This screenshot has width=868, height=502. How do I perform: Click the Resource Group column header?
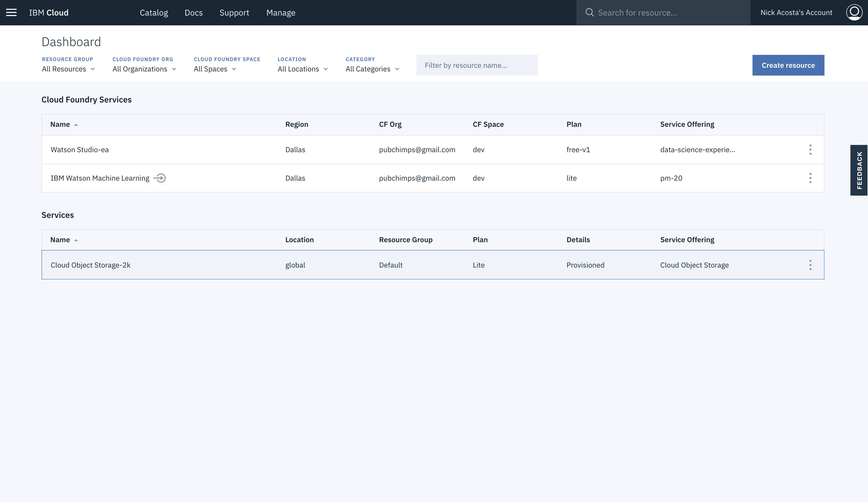tap(406, 240)
